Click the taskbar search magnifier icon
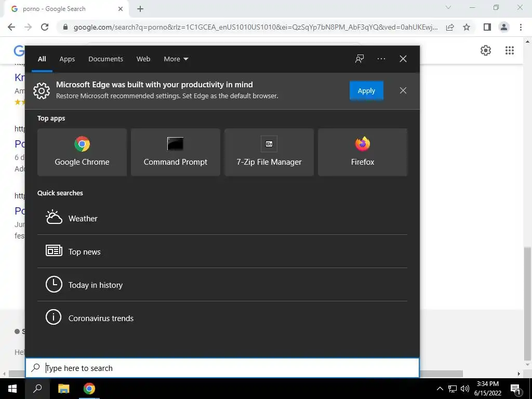Viewport: 532px width, 399px height. pos(37,389)
